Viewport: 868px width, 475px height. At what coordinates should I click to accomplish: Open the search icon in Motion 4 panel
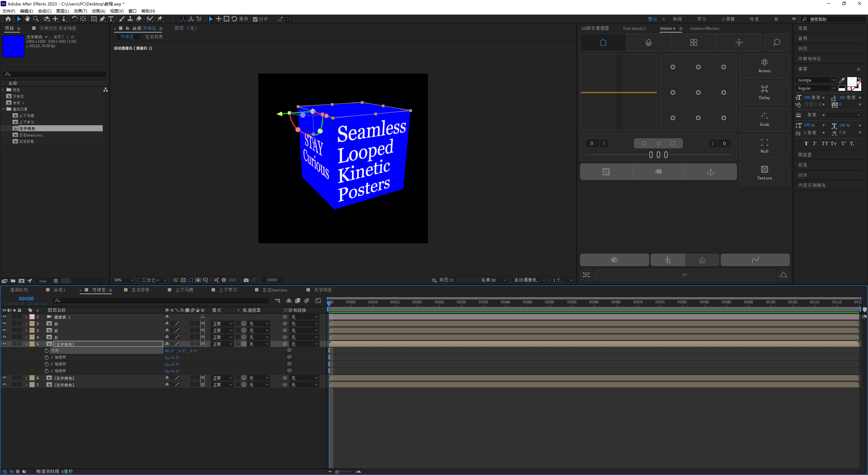click(776, 42)
